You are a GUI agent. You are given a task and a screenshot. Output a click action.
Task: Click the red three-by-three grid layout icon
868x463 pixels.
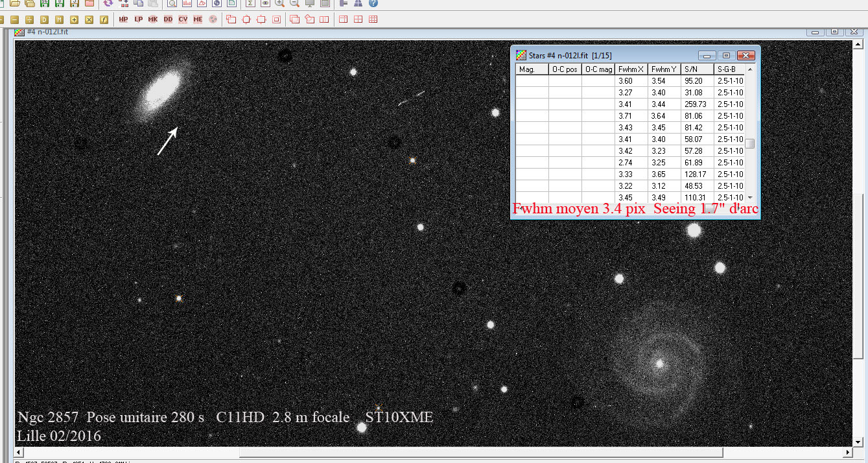[373, 19]
